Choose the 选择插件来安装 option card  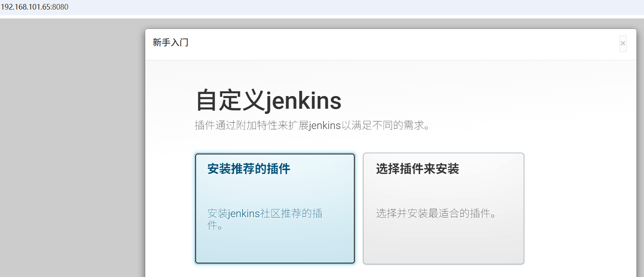click(443, 208)
